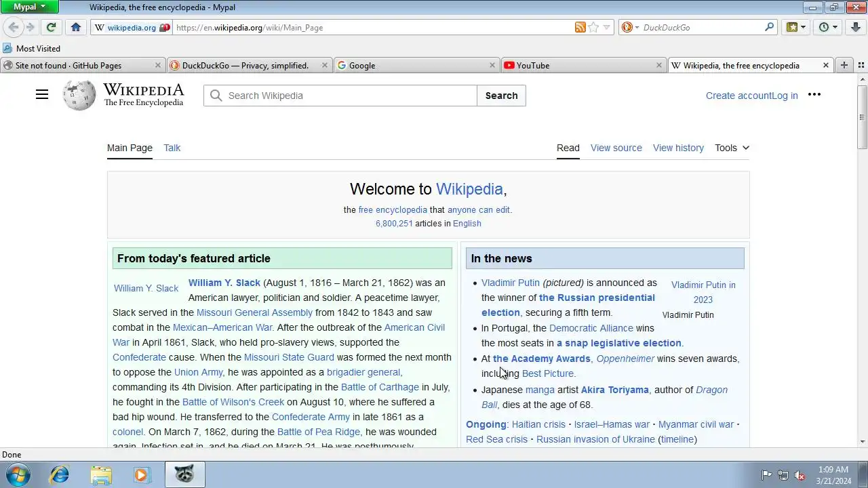This screenshot has width=868, height=488.
Task: Open a new tab with the plus button
Action: tap(844, 65)
